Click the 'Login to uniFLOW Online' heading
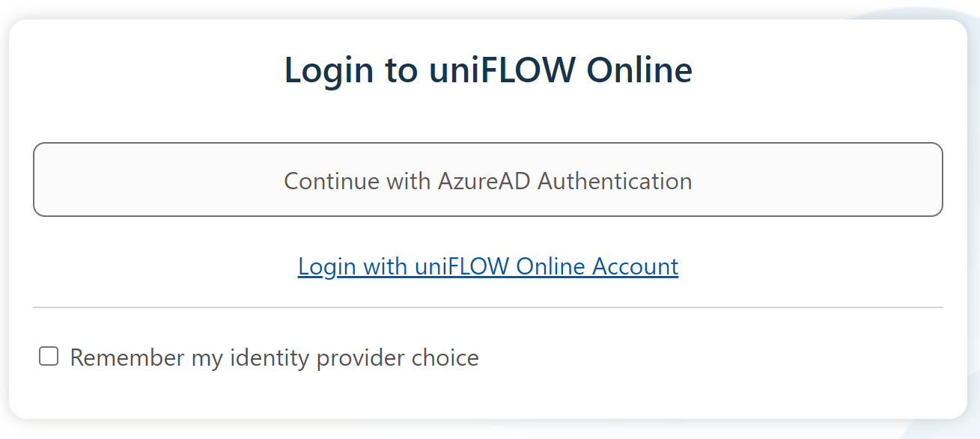This screenshot has width=980, height=439. tap(487, 70)
